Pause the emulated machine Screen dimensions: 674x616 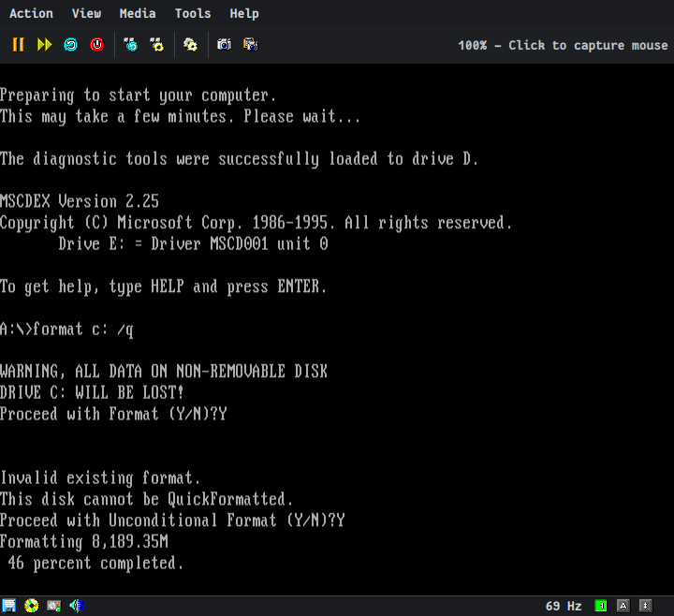[18, 45]
